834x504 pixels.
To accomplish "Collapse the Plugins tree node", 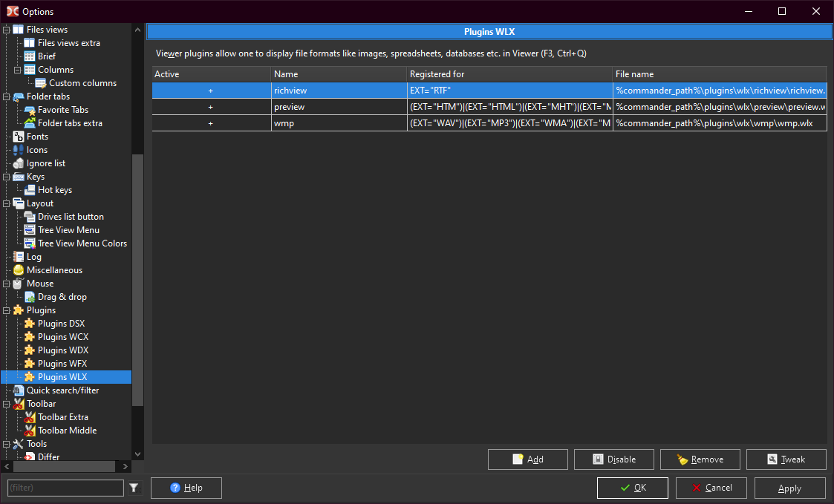I will coord(7,310).
